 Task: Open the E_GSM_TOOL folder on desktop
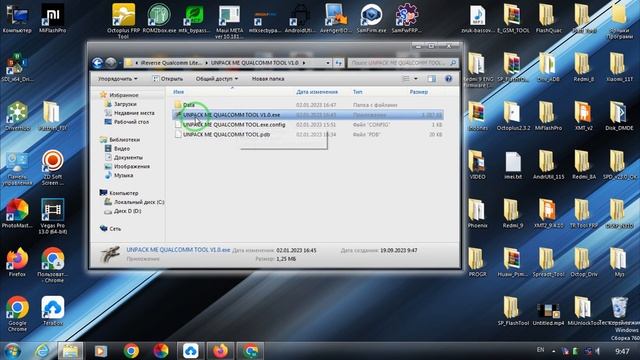pyautogui.click(x=513, y=18)
